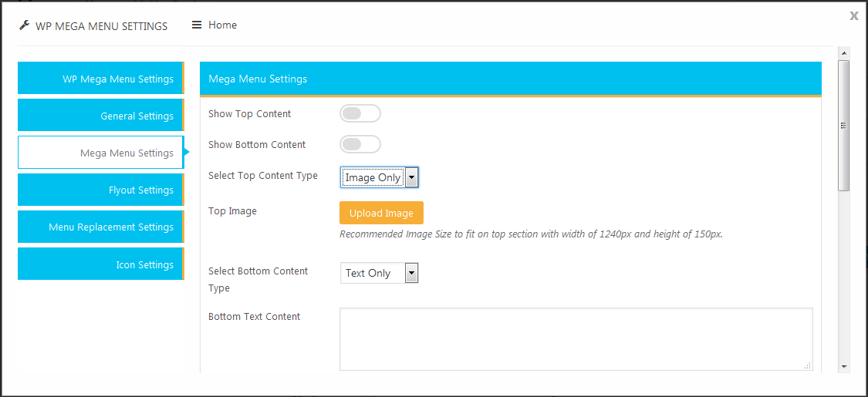Viewport: 868px width, 397px height.
Task: Click the hamburger menu icon next to Home
Action: click(197, 25)
